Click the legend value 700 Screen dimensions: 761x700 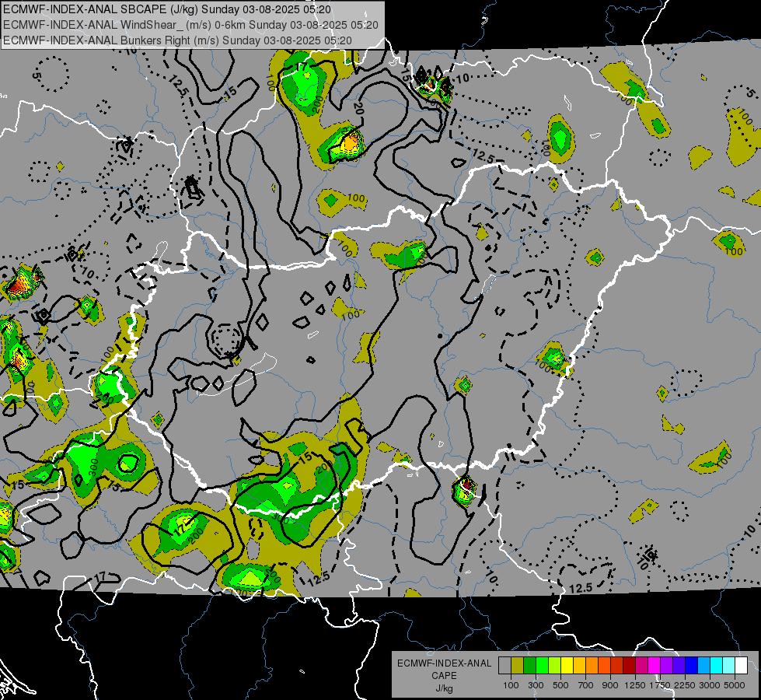[x=585, y=685]
